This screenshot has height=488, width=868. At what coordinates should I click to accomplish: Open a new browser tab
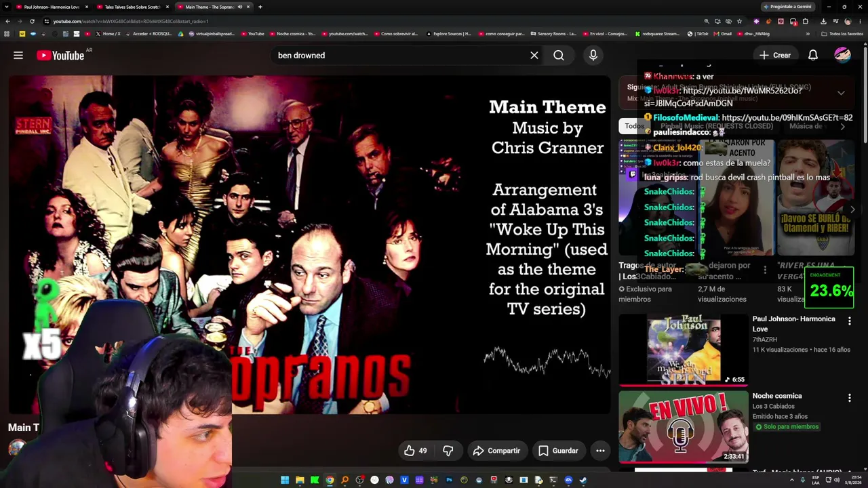pyautogui.click(x=260, y=7)
